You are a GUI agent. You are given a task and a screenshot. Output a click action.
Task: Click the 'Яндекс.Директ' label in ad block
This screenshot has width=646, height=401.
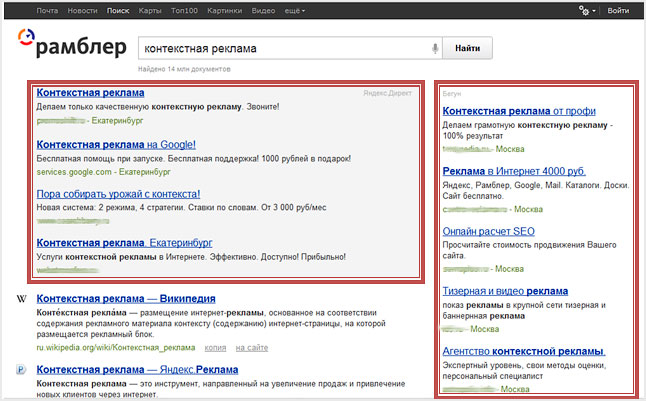pyautogui.click(x=387, y=93)
